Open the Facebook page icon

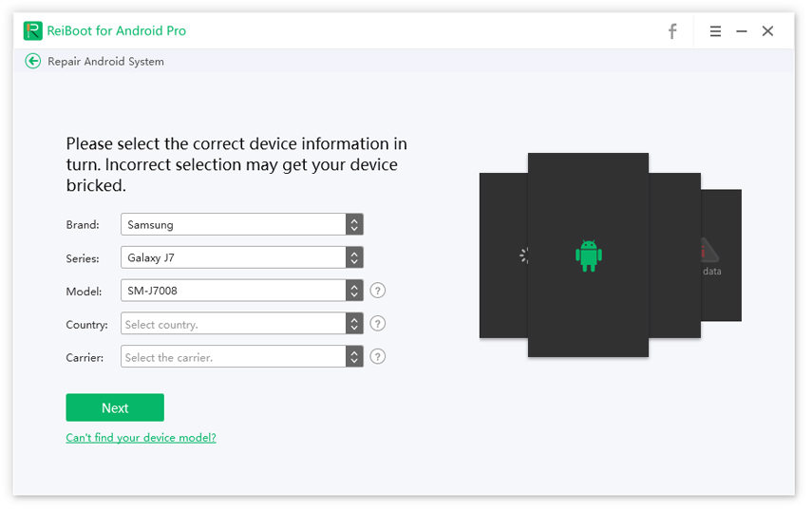(672, 31)
